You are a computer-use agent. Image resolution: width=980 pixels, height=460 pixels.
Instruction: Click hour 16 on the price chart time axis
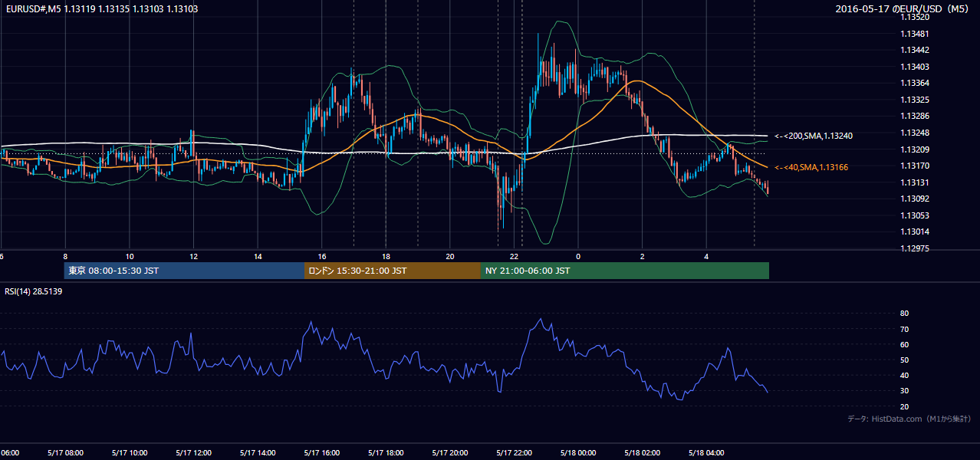click(322, 257)
